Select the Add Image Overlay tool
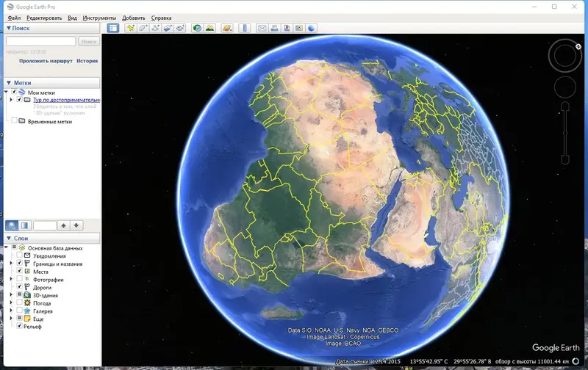 (x=168, y=28)
